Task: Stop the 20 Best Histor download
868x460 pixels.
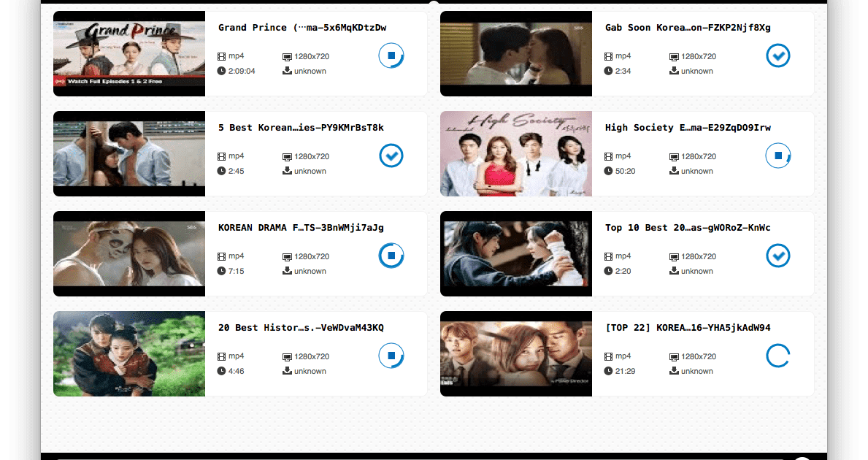Action: [x=391, y=356]
